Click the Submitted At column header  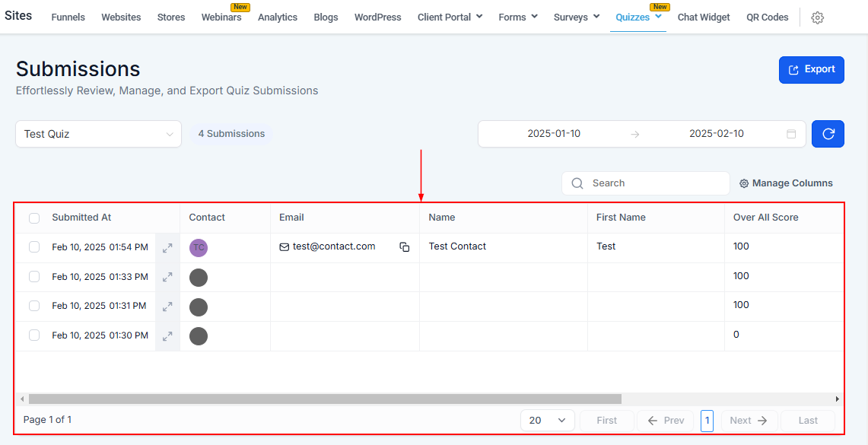[81, 218]
